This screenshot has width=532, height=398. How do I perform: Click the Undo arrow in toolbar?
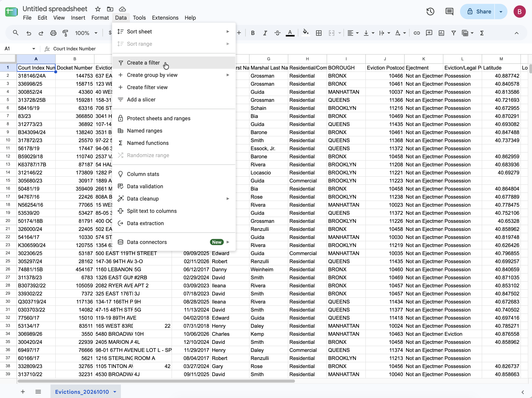(x=29, y=33)
